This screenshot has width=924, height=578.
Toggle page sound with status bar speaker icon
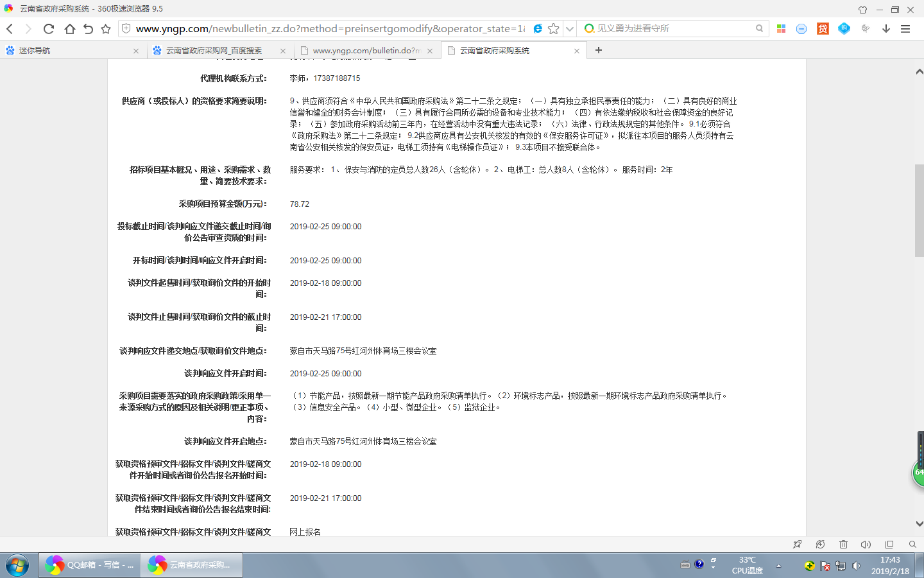(866, 545)
